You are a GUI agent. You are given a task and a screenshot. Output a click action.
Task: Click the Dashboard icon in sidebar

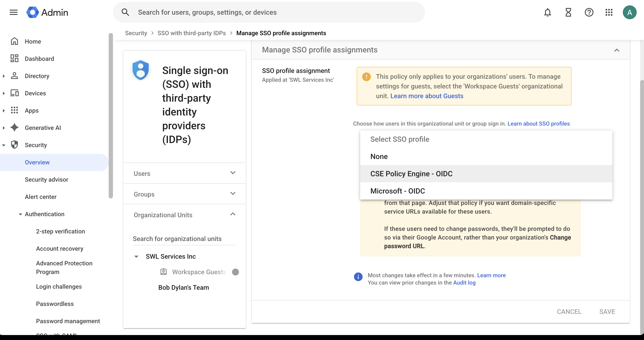coord(14,58)
